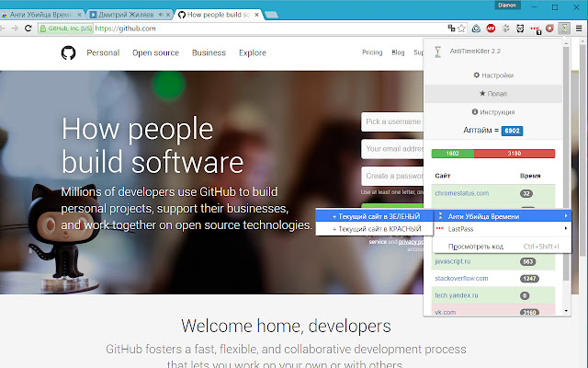Click the green GitHub, Inc. security badge
The width and height of the screenshot is (588, 368).
[x=65, y=29]
